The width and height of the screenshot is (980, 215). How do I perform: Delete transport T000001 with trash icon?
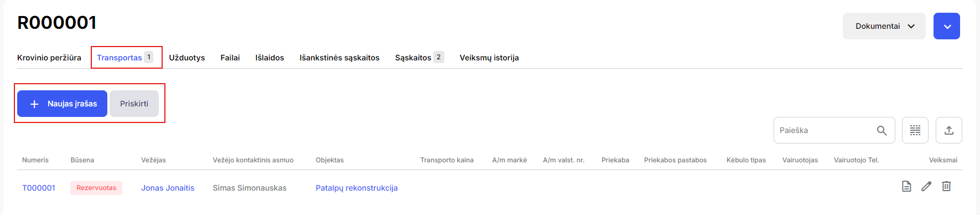[x=946, y=186]
